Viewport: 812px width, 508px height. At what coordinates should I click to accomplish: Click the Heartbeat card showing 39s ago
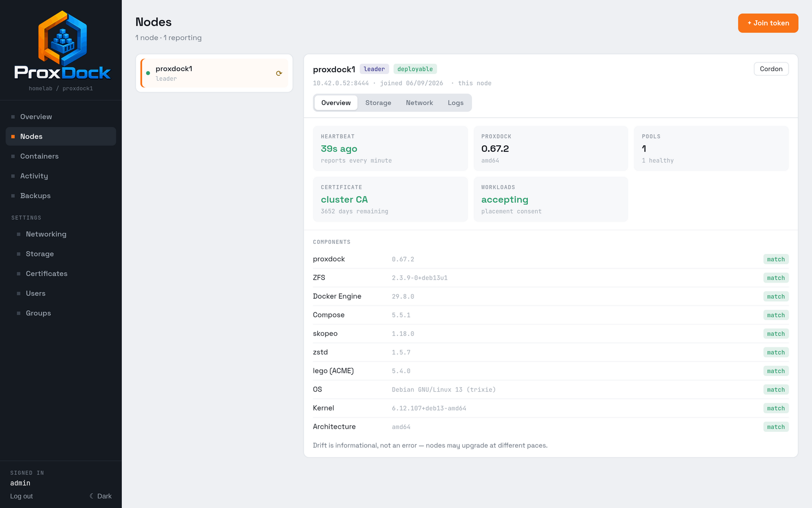(x=390, y=148)
